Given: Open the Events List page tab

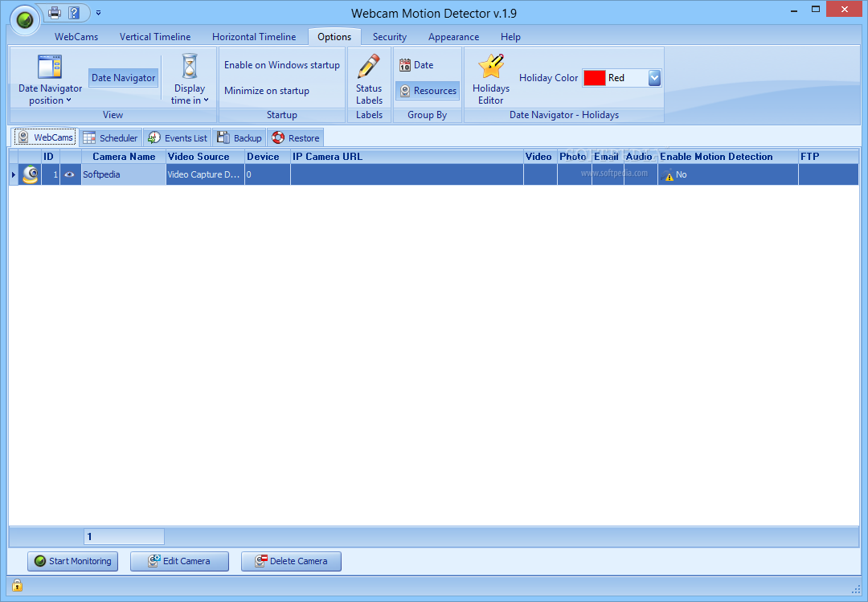Looking at the screenshot, I should click(x=178, y=138).
